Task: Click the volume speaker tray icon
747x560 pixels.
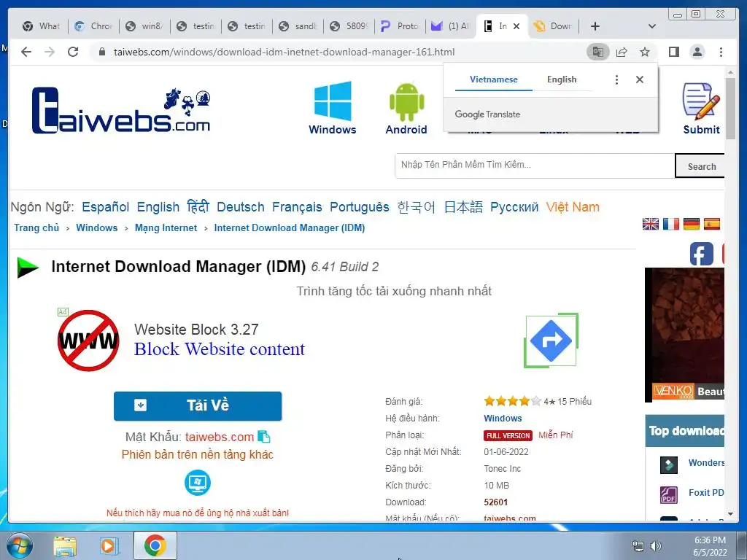Action: 656,546
